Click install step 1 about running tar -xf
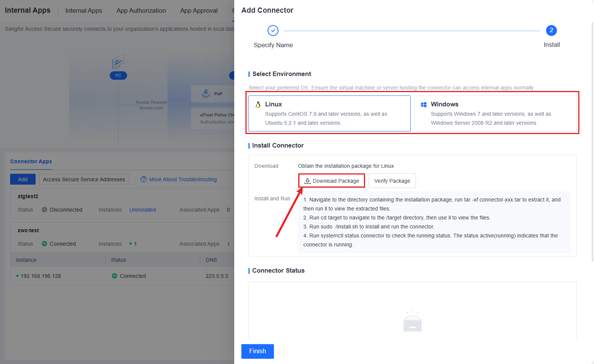Image resolution: width=594 pixels, height=364 pixels. click(x=432, y=204)
